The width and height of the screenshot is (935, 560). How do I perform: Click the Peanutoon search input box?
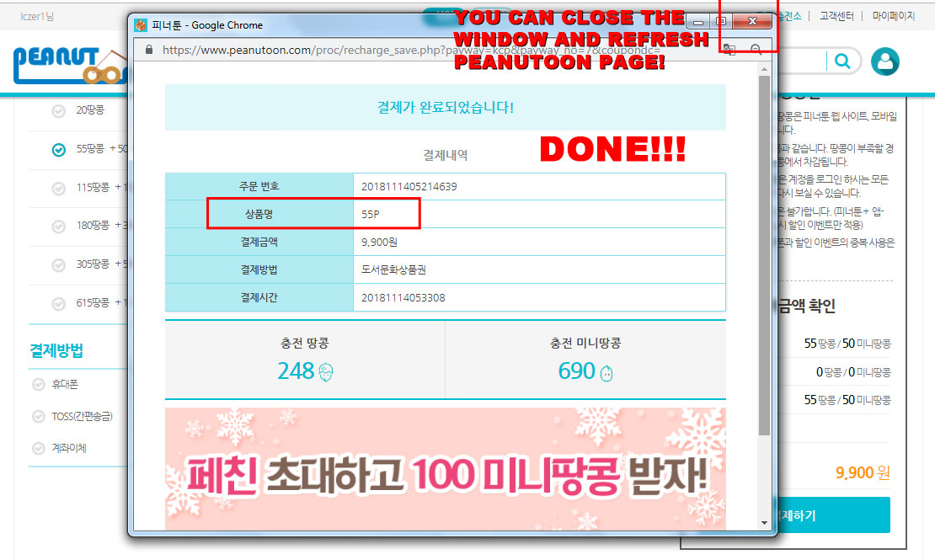[803, 61]
